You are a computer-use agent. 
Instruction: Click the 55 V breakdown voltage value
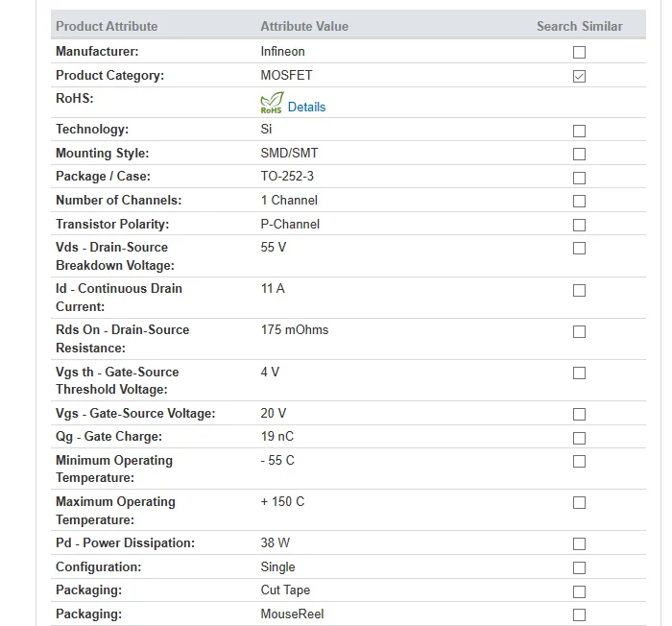point(274,248)
